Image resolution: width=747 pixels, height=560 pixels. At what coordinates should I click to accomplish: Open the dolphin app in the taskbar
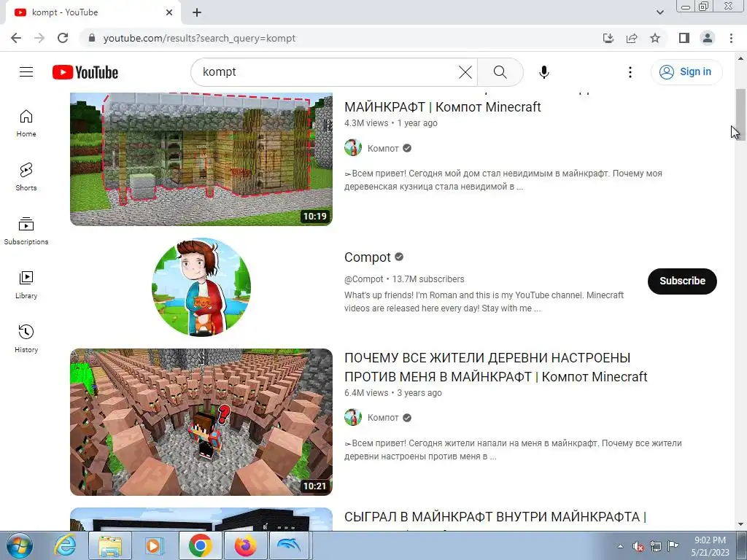290,545
